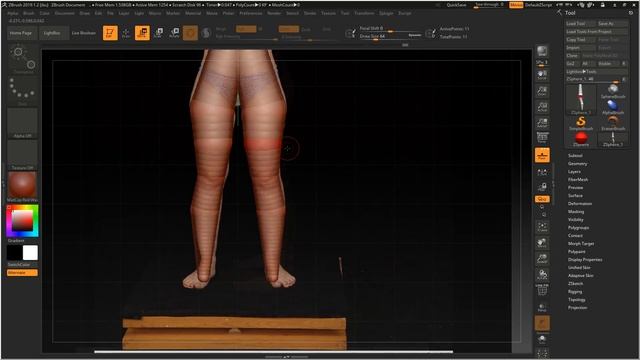Open the Transform menu
The height and width of the screenshot is (360, 640).
click(364, 13)
